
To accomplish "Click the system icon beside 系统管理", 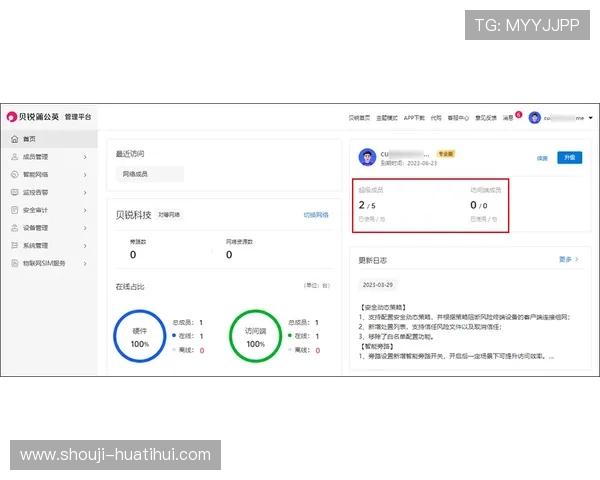I will (15, 245).
